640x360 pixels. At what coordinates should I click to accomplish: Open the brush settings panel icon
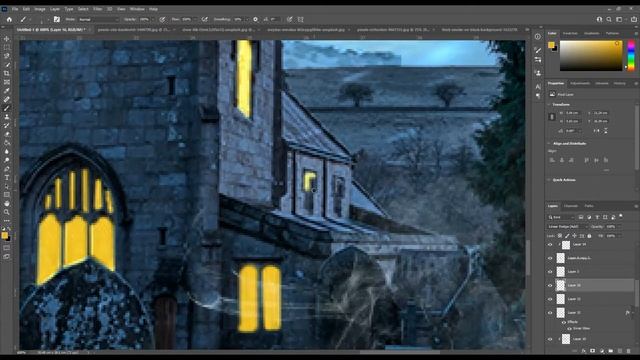(x=57, y=19)
